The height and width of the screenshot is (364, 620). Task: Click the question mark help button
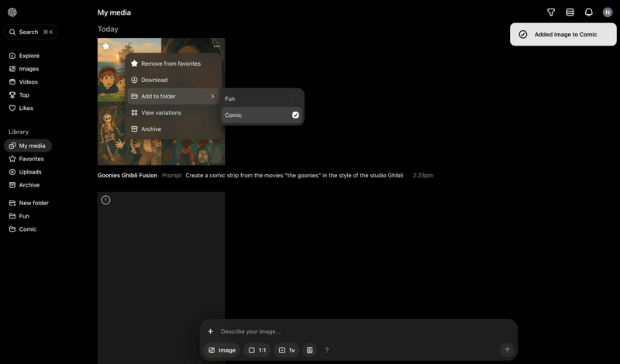pos(326,350)
